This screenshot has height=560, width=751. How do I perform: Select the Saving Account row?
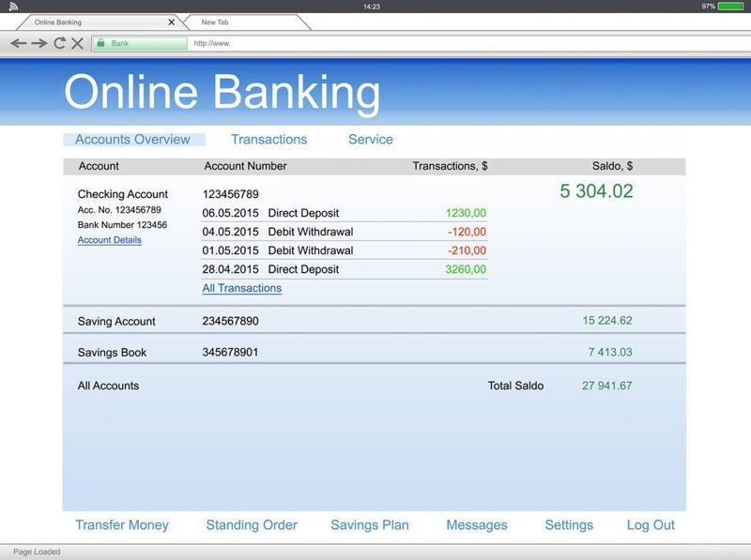374,320
